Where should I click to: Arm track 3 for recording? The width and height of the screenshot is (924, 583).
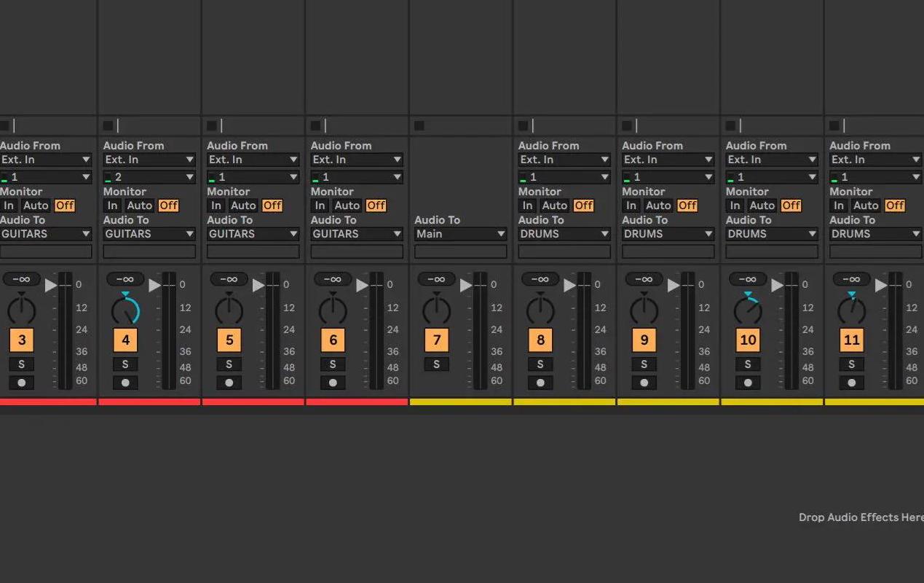click(22, 383)
